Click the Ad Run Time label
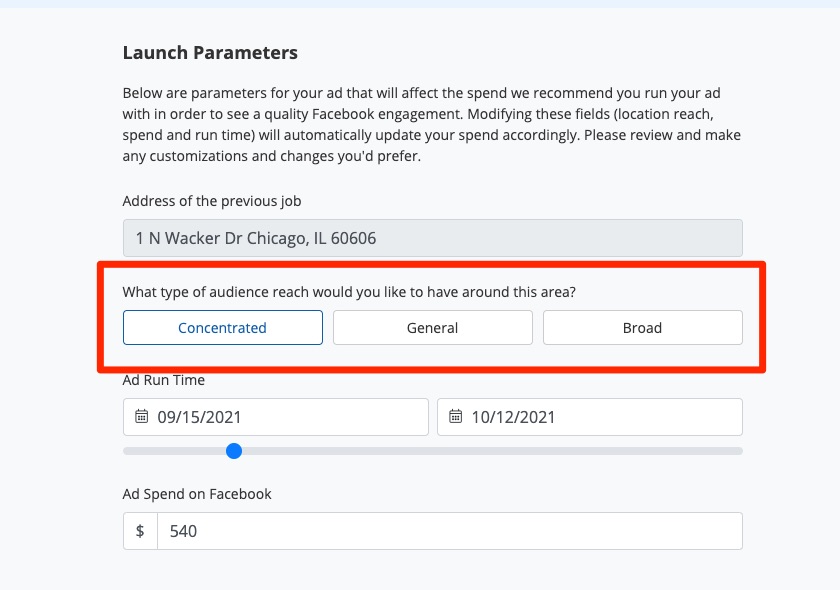This screenshot has width=840, height=590. coord(164,380)
